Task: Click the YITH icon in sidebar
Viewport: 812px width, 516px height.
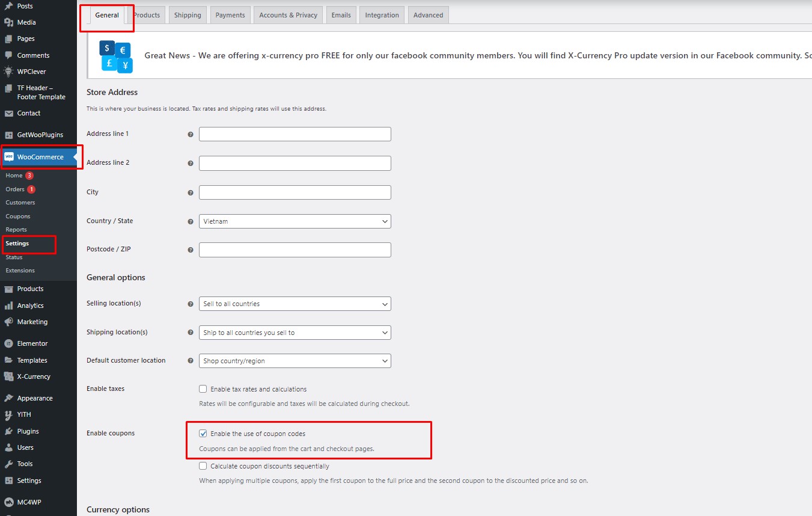Action: pyautogui.click(x=8, y=414)
